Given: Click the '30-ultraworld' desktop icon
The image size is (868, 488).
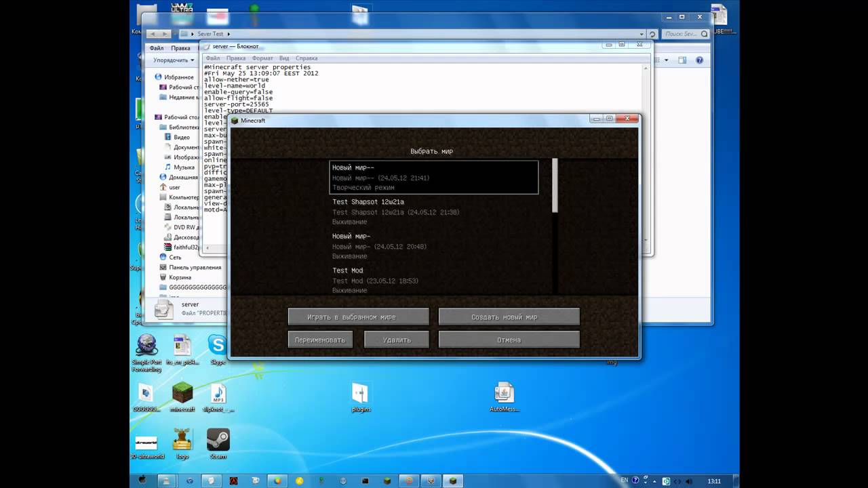Looking at the screenshot, I should click(146, 446).
